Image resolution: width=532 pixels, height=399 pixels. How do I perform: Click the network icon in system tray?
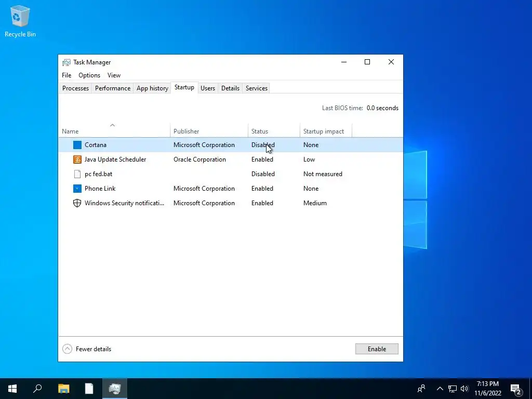coord(453,389)
